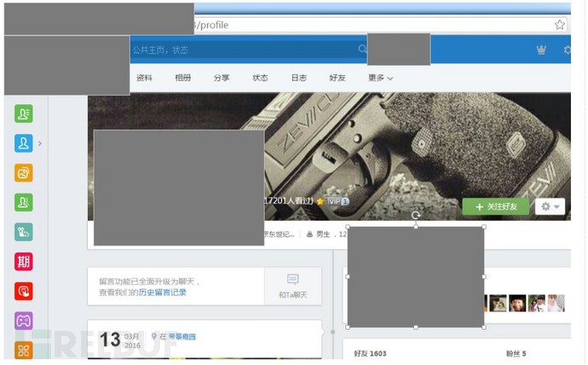Viewport: 588px width, 365px height.
Task: Open the 分享 tab
Action: point(222,78)
